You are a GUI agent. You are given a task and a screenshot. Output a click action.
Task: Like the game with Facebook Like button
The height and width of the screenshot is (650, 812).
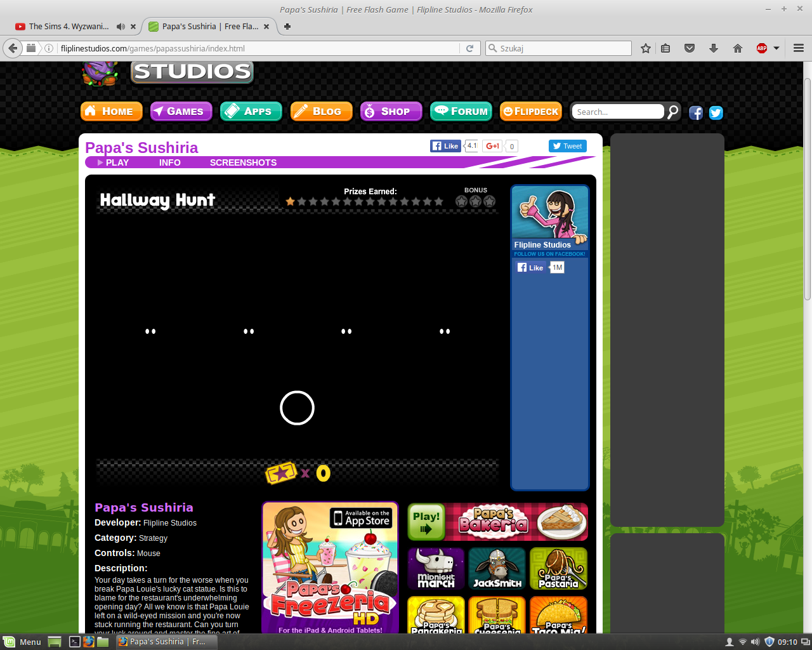coord(445,146)
